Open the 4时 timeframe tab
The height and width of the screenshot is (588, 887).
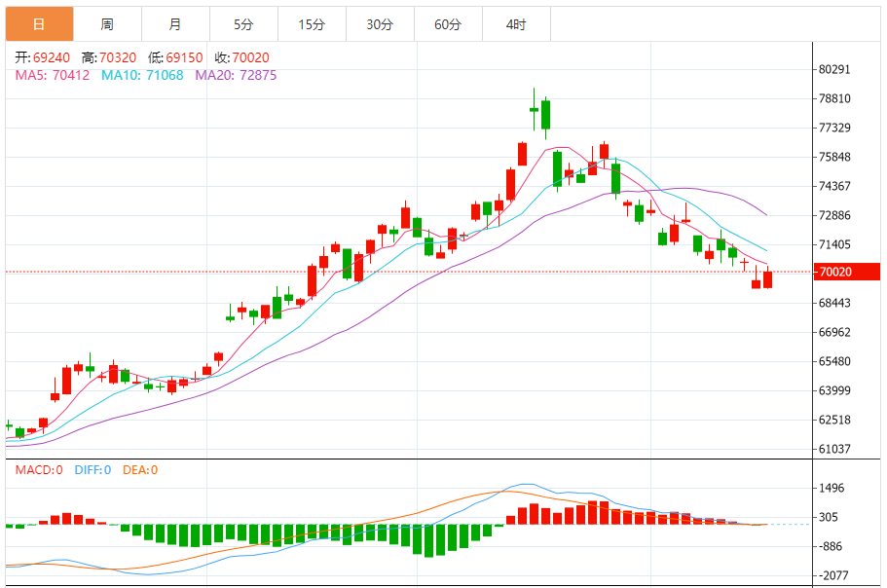[516, 24]
